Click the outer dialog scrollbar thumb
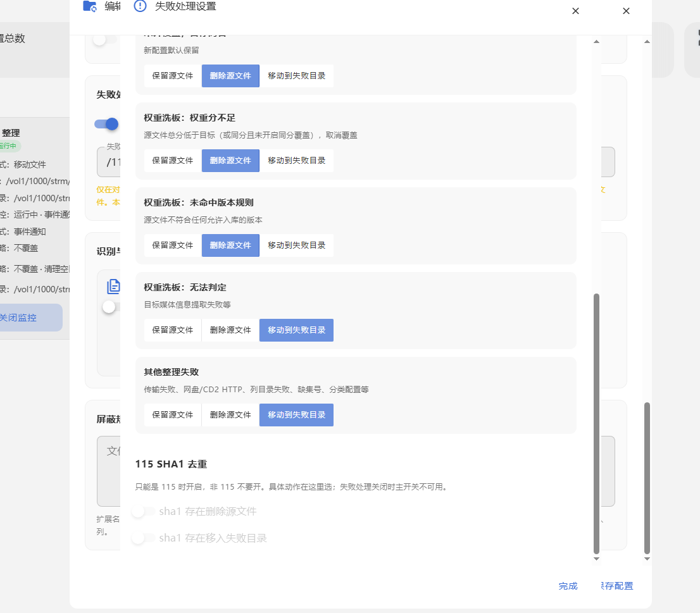This screenshot has width=700, height=613. point(647,478)
